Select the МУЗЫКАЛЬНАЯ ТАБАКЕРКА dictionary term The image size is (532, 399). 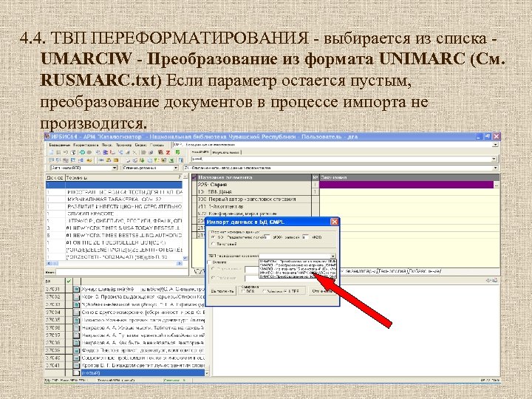pos(114,199)
